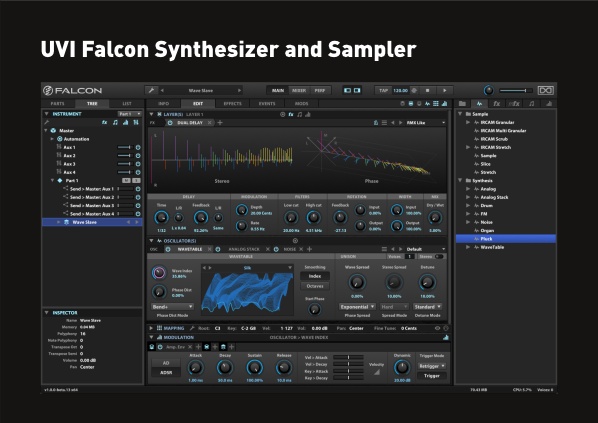Select Octaves smoothing button
Screen dimensions: 598x423
315,286
